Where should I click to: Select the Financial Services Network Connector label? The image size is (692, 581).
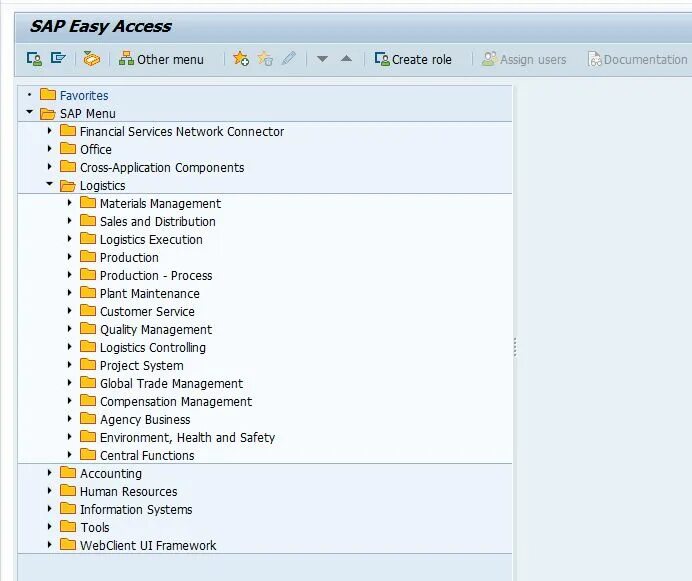[182, 132]
